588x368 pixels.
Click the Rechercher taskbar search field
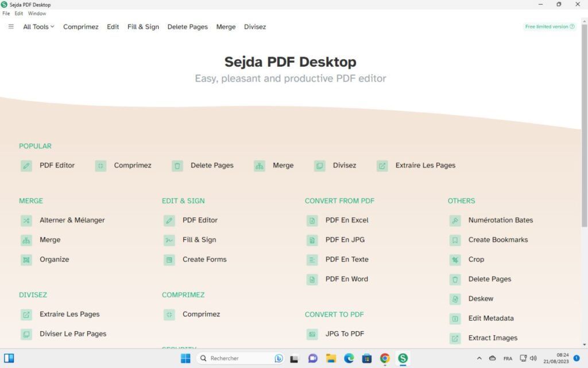tap(240, 358)
